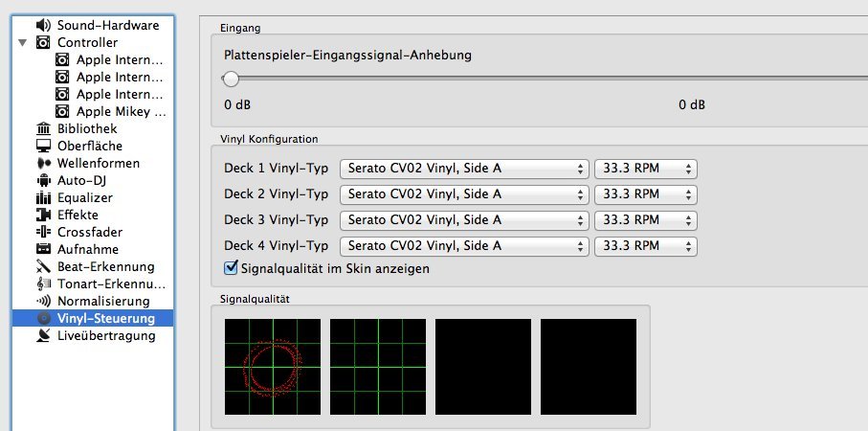Click the Plattenspieler-Eingangssignal-Anhebung slider handle
Screen dimensions: 868x431
tap(231, 79)
